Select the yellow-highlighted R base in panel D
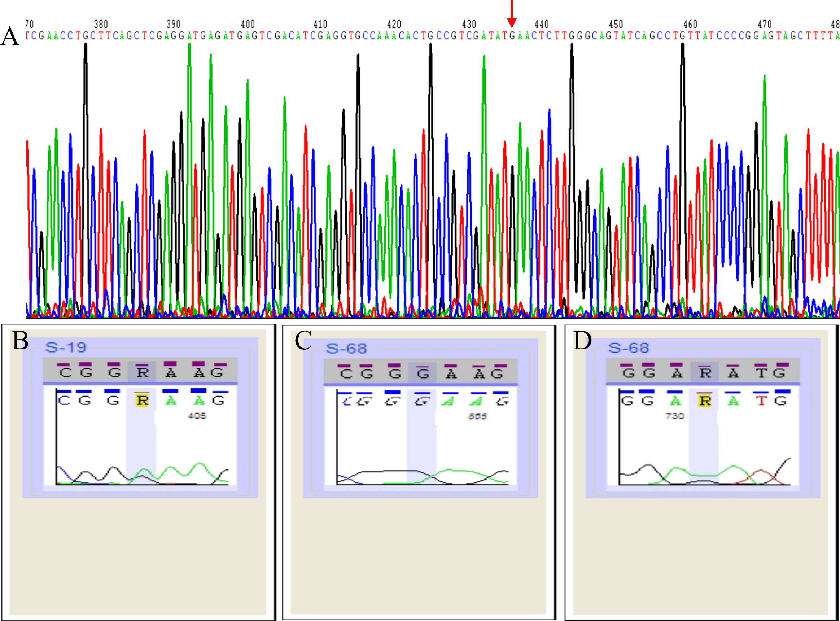This screenshot has height=621, width=840. 705,401
